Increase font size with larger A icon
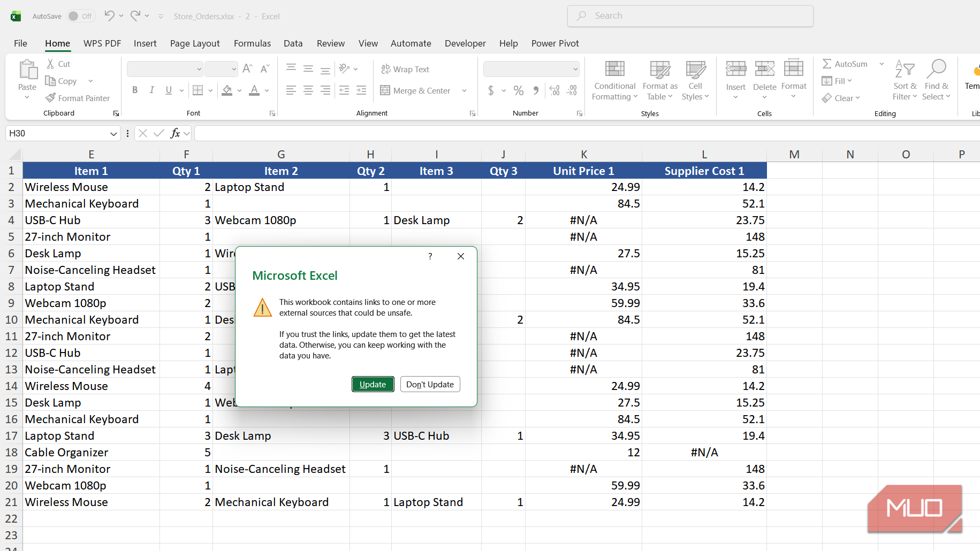 click(x=247, y=68)
